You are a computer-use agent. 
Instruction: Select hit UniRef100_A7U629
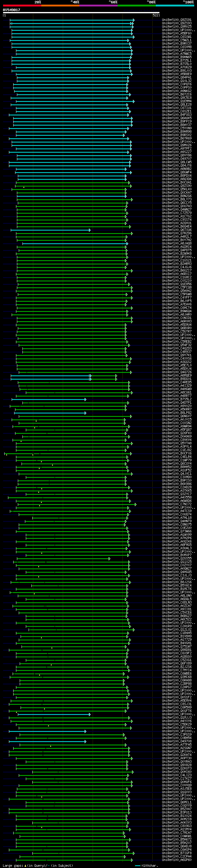[x=177, y=67]
